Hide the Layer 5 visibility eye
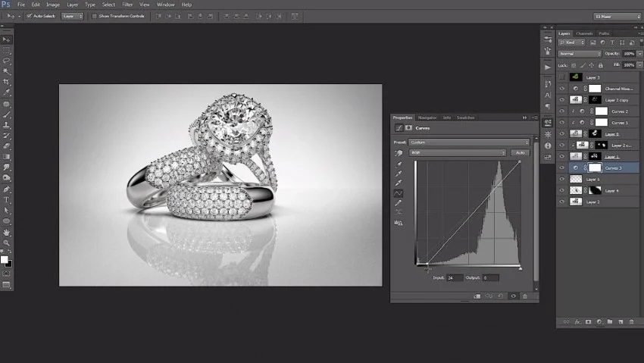Viewport: 644px width, 363px height. [561, 179]
